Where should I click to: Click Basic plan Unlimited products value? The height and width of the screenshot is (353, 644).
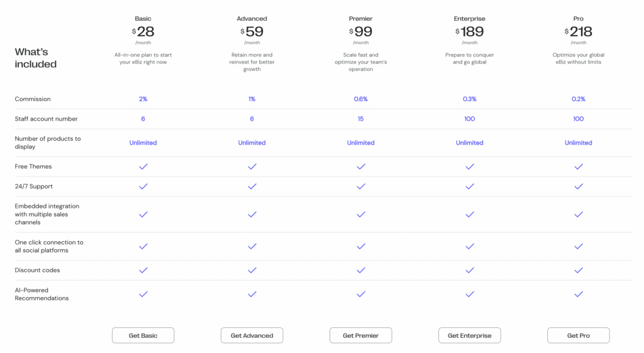point(143,143)
